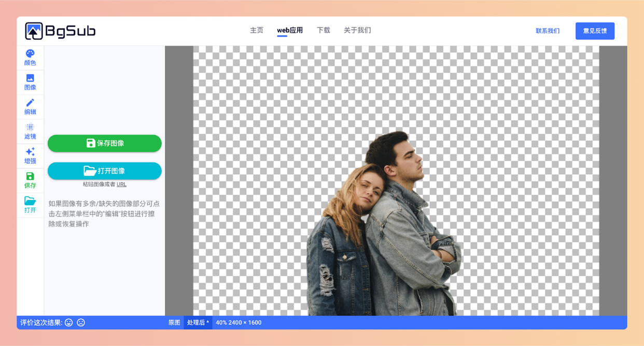Select the 增强 enhance tool
Viewport: 644px width, 346px height.
(x=30, y=154)
